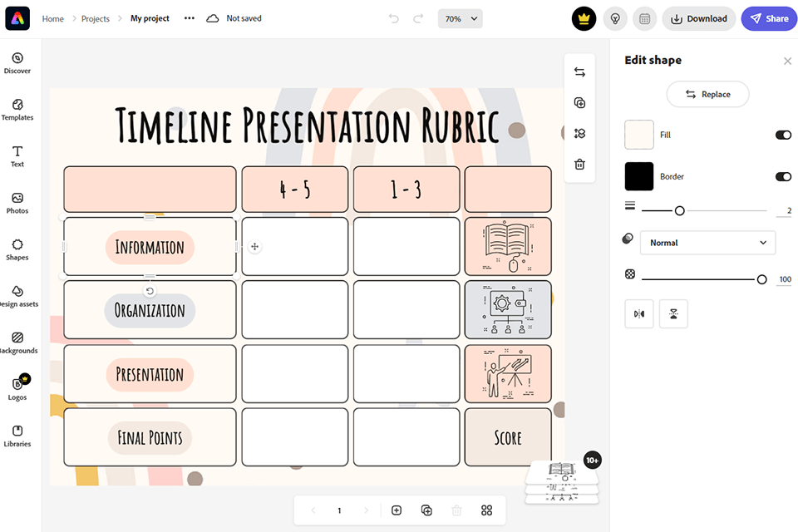
Task: Undo the last action
Action: (x=393, y=19)
